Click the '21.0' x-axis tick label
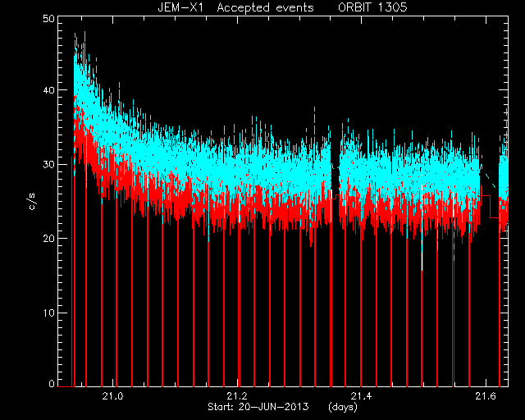 [x=113, y=396]
